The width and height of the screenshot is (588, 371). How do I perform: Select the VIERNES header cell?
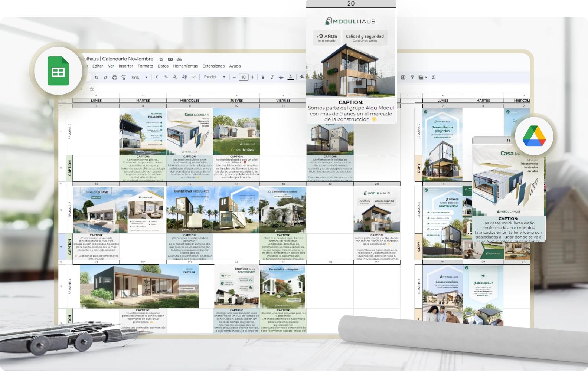click(283, 101)
